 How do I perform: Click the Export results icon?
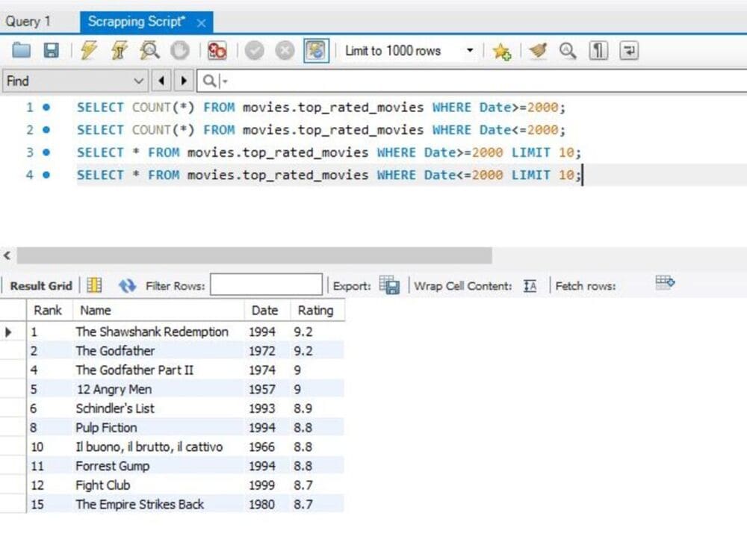pyautogui.click(x=389, y=284)
